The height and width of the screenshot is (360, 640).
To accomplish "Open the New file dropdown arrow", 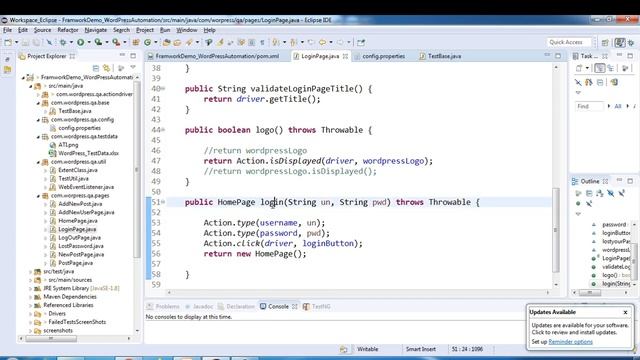I will pos(16,42).
